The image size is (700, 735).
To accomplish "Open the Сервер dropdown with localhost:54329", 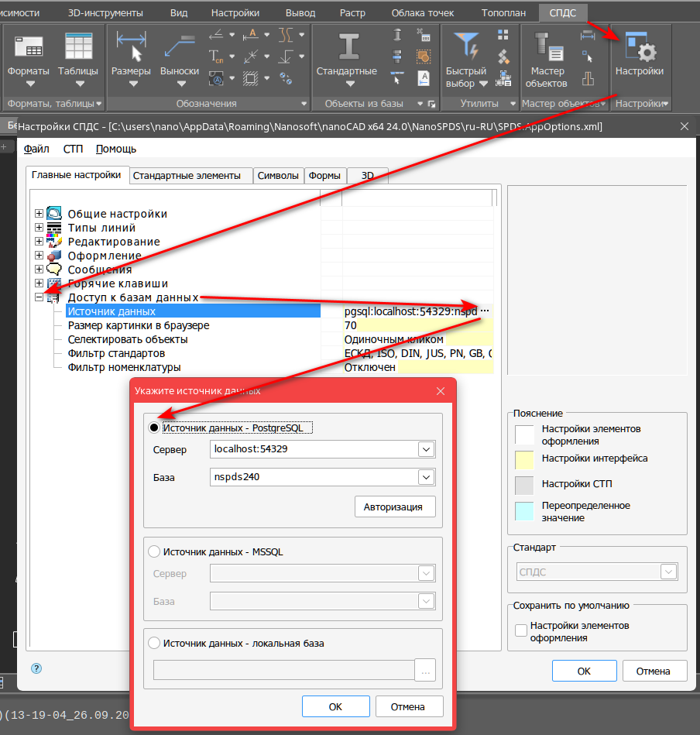I will click(x=426, y=448).
